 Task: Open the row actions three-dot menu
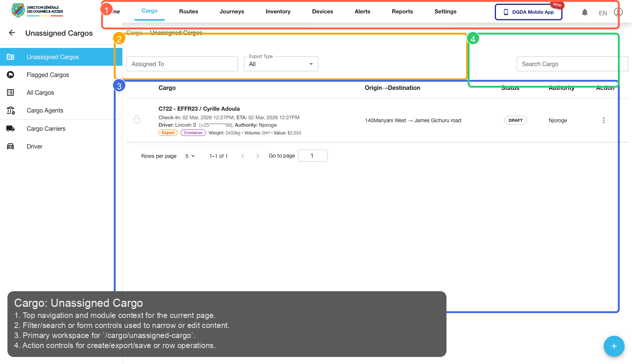point(604,120)
